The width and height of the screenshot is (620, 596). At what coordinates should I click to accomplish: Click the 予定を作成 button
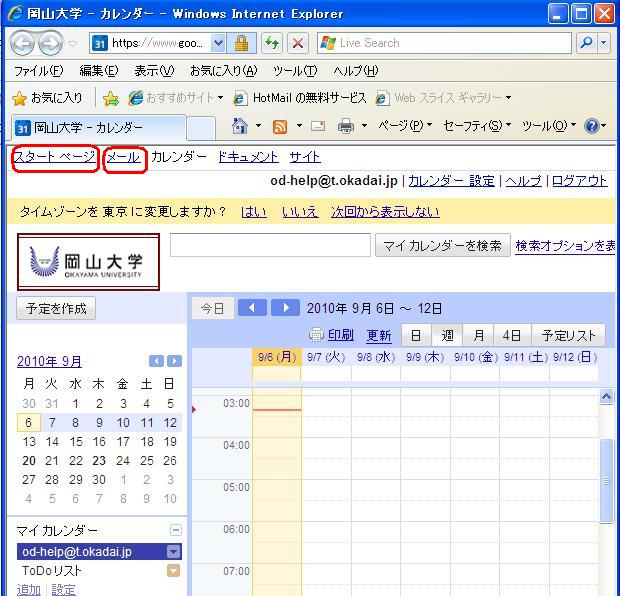point(56,308)
